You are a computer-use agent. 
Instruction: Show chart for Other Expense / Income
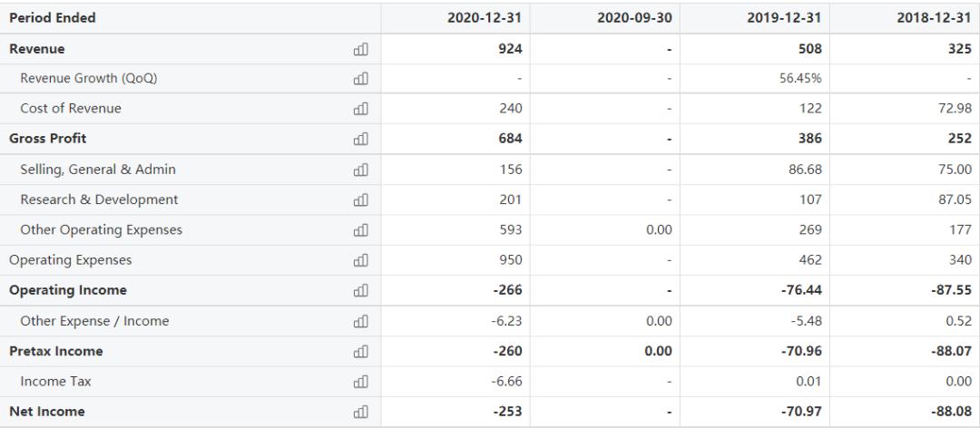pyautogui.click(x=360, y=321)
